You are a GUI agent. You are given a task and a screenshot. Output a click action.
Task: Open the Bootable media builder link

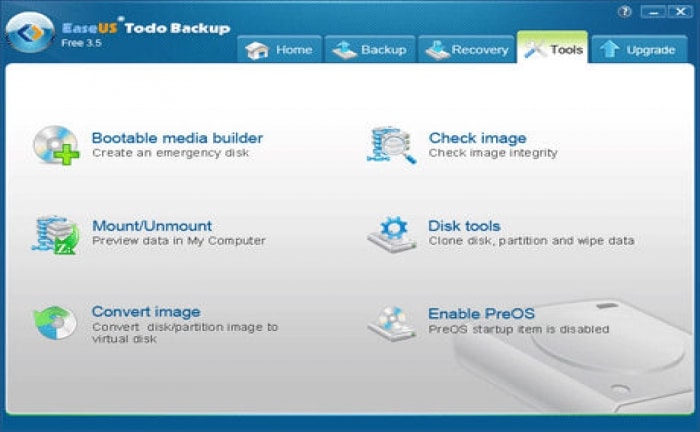[177, 138]
